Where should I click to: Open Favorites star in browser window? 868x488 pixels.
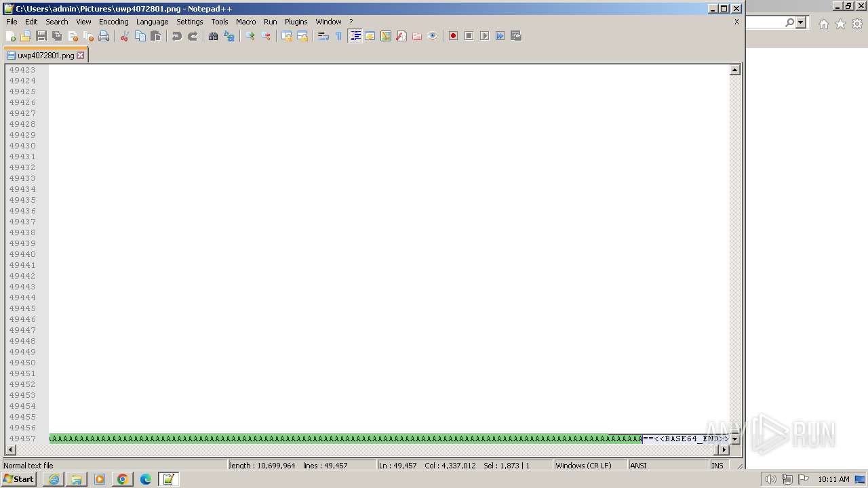click(x=840, y=24)
